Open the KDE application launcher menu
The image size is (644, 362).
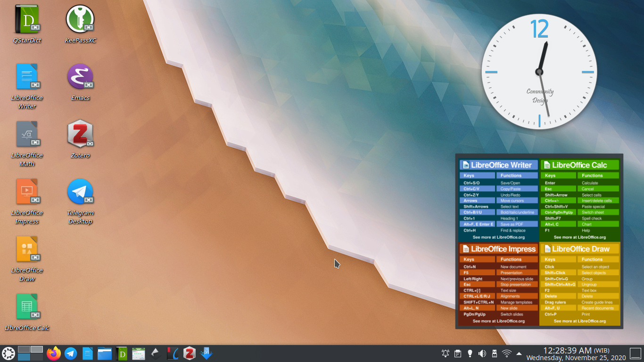pyautogui.click(x=8, y=354)
